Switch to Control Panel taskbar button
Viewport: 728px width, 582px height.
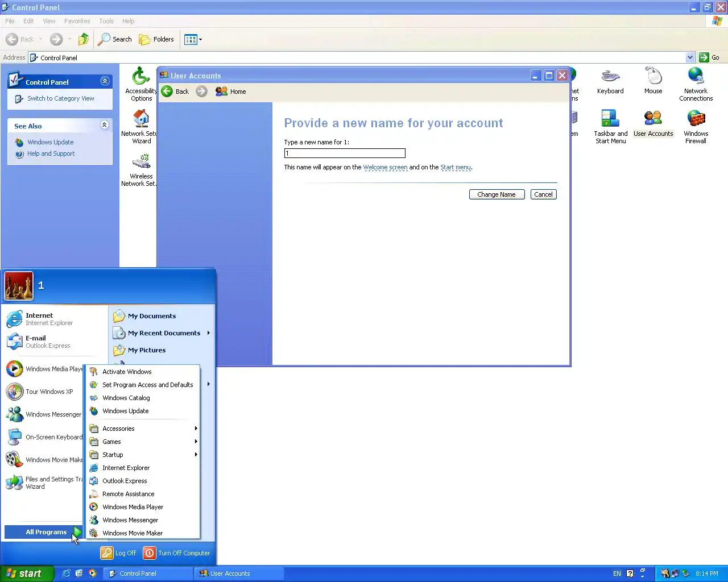coord(148,573)
